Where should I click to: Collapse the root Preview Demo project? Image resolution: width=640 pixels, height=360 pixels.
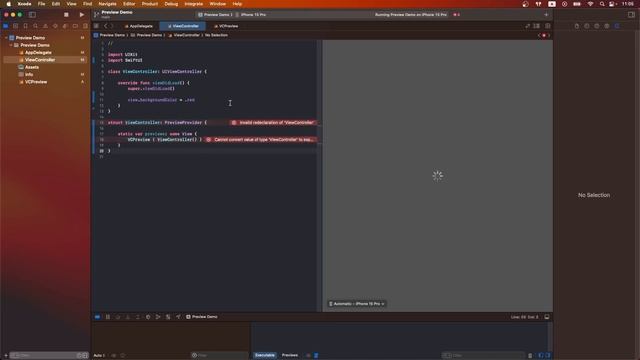[x=6, y=38]
